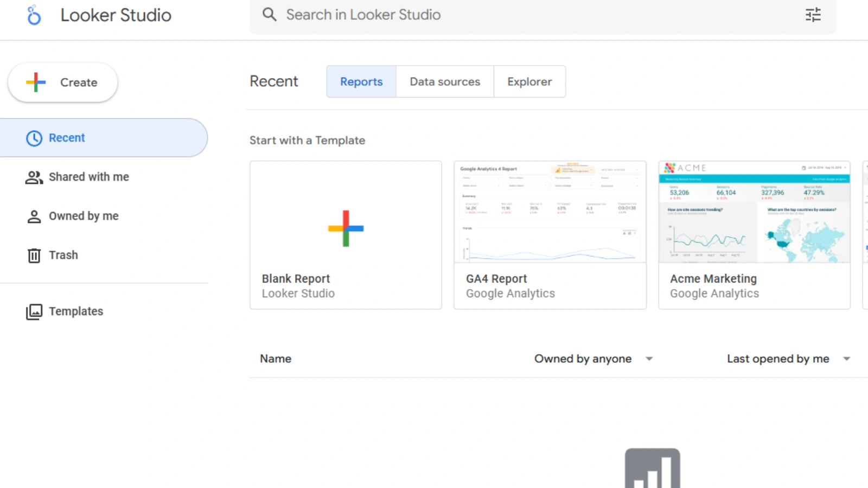Open the Acme Marketing template thumbnail
The height and width of the screenshot is (488, 868).
(x=754, y=213)
